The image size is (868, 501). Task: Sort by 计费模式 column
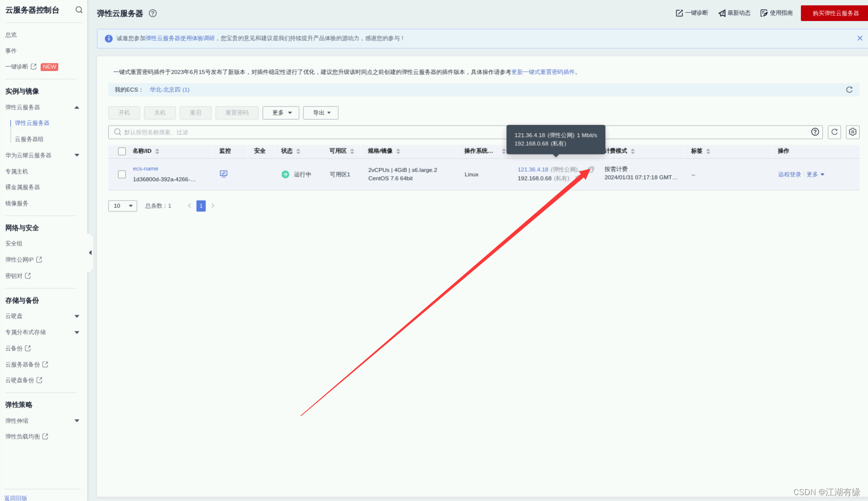pyautogui.click(x=633, y=151)
